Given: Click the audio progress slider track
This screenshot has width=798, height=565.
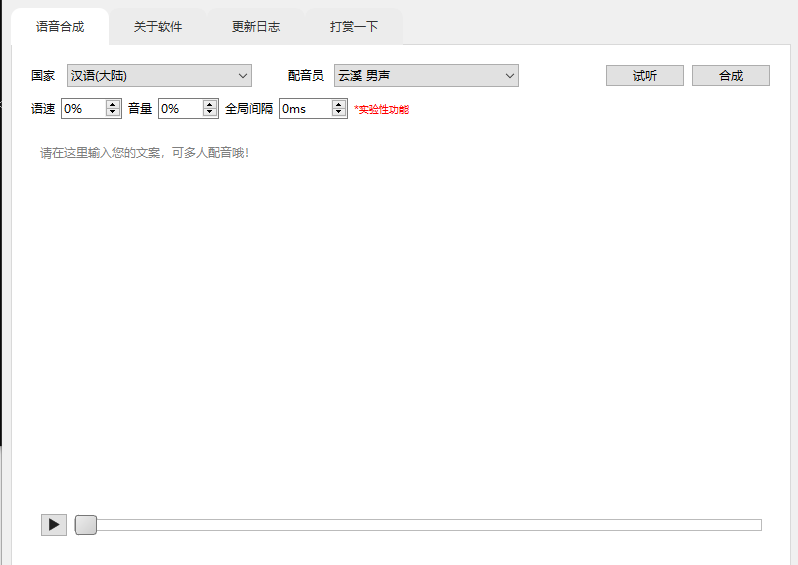Looking at the screenshot, I should pos(418,525).
